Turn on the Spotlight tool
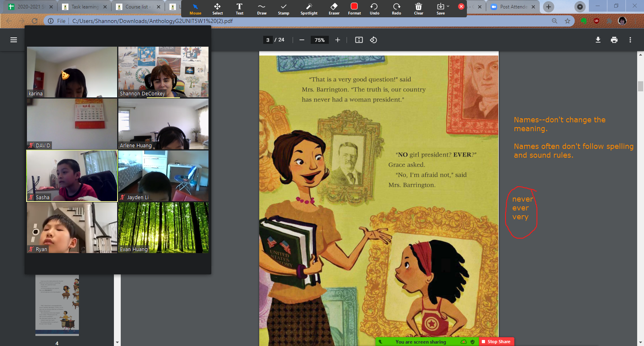Image resolution: width=644 pixels, height=346 pixels. [309, 8]
